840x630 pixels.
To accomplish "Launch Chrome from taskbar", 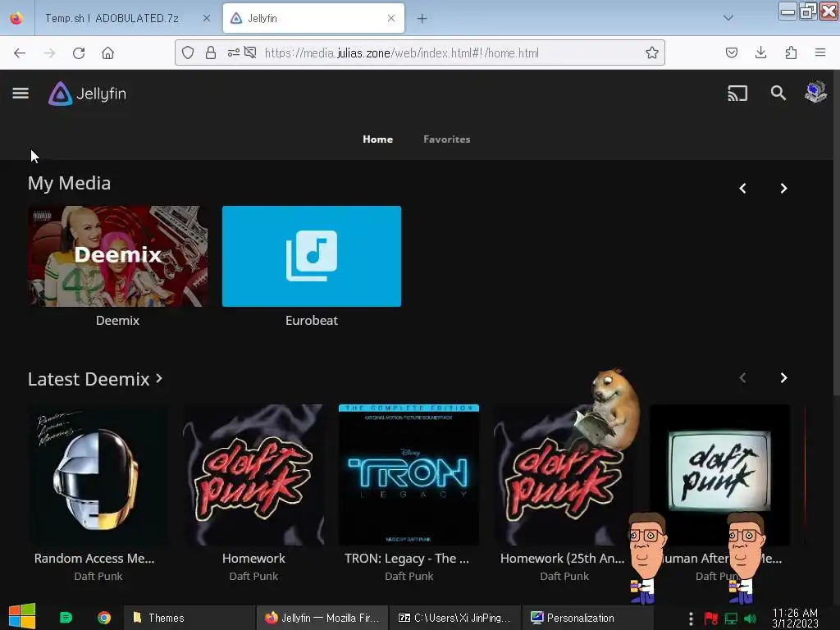I will tap(104, 618).
